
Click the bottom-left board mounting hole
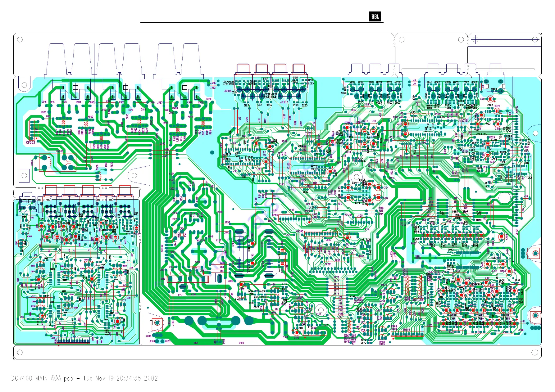pyautogui.click(x=20, y=352)
